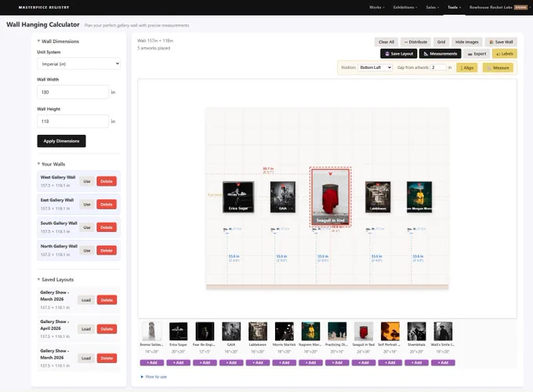533x392 pixels.
Task: Click Apply Dimensions button
Action: pyautogui.click(x=61, y=141)
